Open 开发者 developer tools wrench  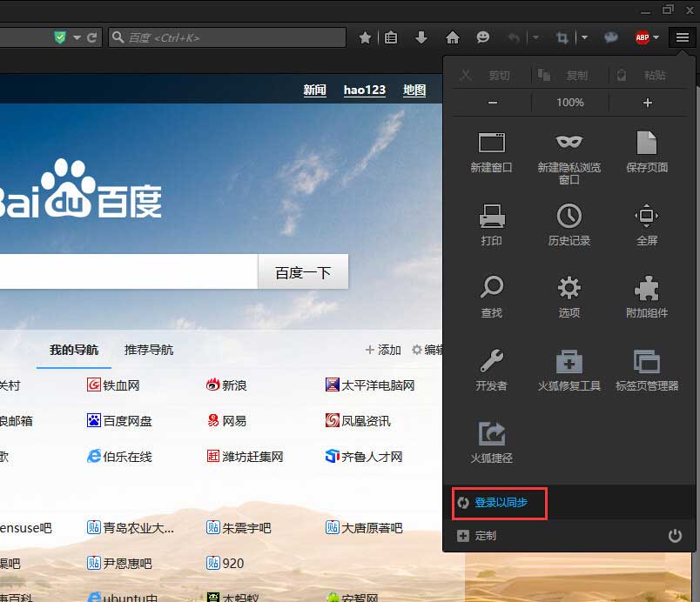click(x=492, y=370)
